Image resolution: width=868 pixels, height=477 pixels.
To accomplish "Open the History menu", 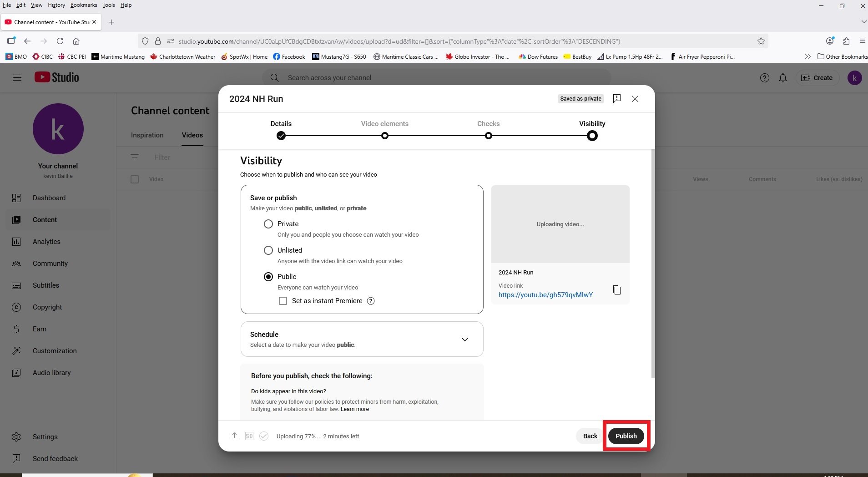I will point(56,5).
